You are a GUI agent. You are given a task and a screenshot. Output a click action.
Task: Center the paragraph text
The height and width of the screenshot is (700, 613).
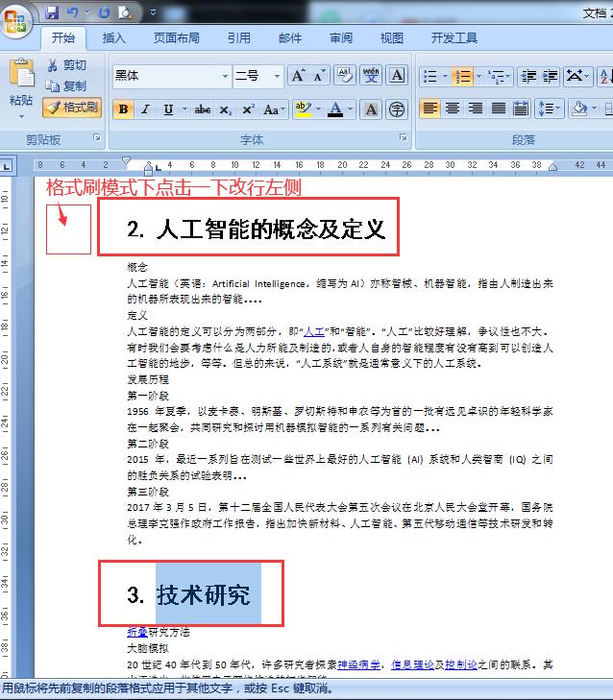[453, 109]
